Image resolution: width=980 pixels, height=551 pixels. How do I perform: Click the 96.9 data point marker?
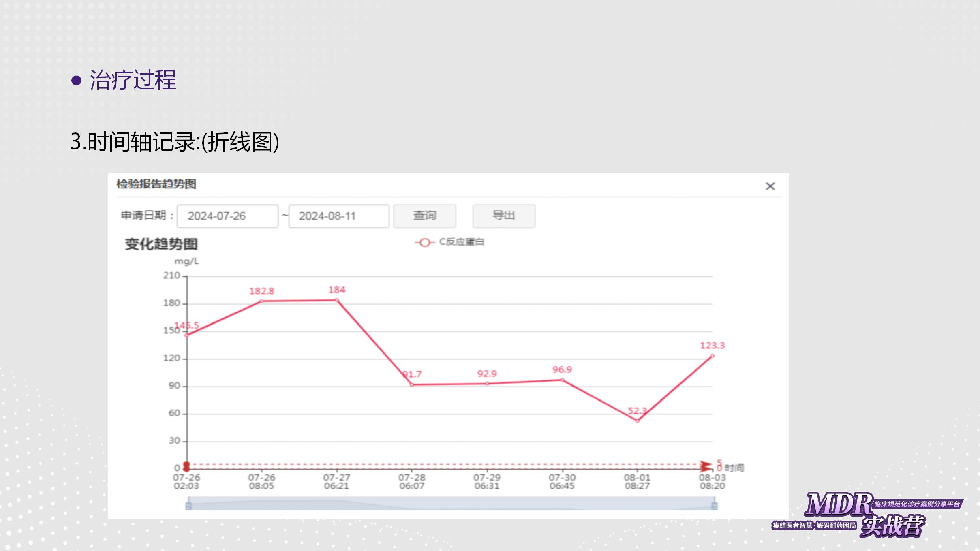pos(562,380)
